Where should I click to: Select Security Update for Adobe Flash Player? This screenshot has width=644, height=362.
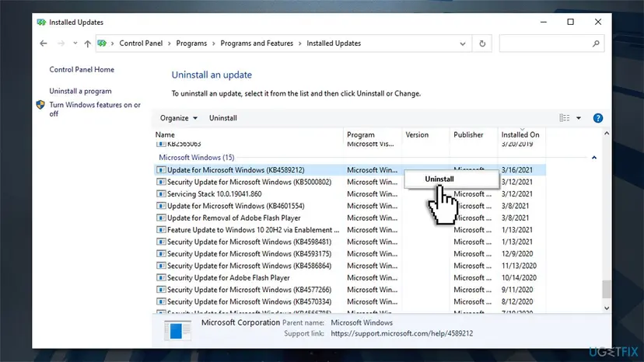350,278
